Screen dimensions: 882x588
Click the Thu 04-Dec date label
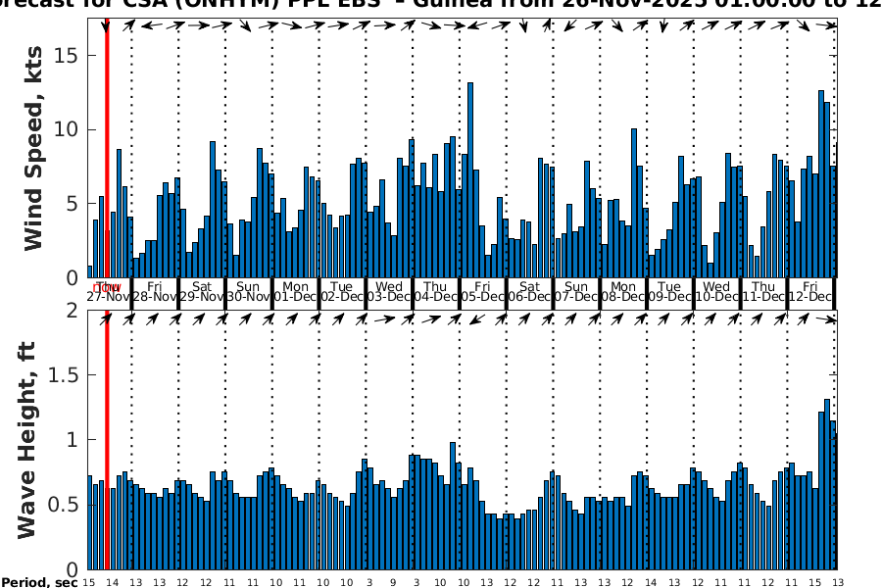(x=436, y=292)
